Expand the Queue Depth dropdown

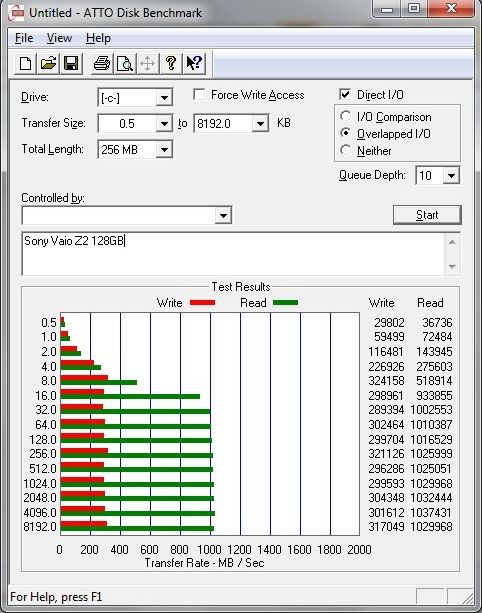tap(451, 176)
